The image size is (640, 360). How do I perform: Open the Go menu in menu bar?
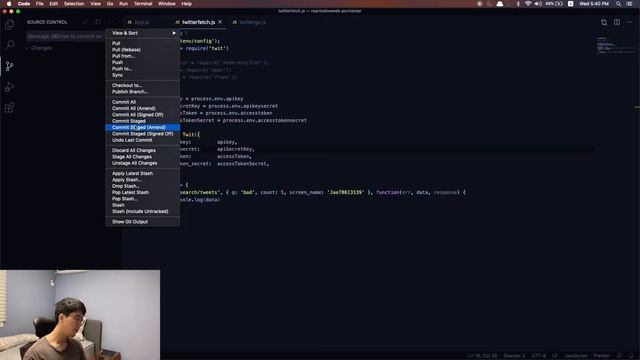click(110, 4)
